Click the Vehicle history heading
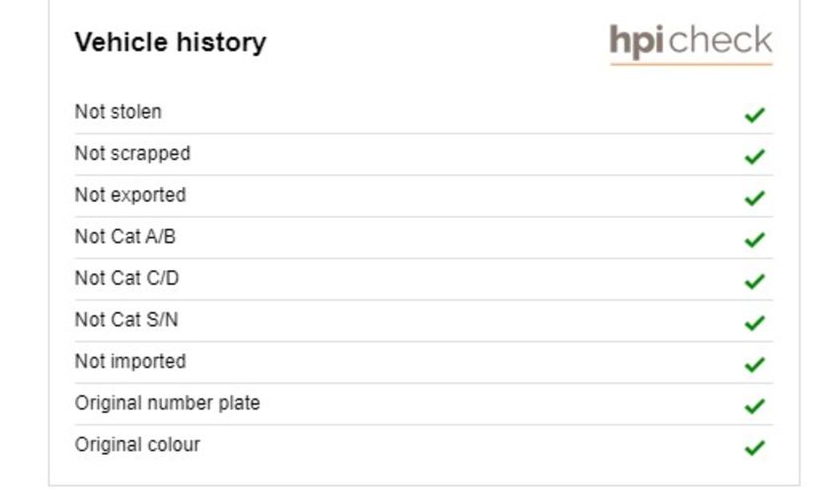This screenshot has height=504, width=839. click(x=170, y=42)
